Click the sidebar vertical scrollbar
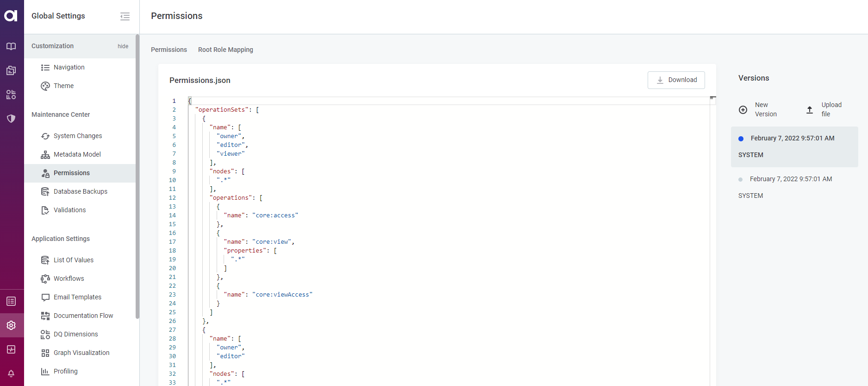 (137, 177)
